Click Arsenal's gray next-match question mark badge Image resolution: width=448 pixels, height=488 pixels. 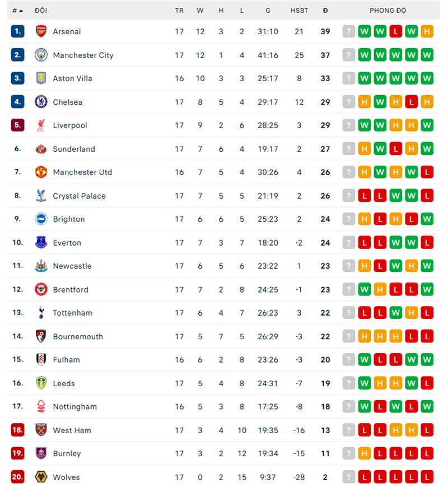[349, 31]
